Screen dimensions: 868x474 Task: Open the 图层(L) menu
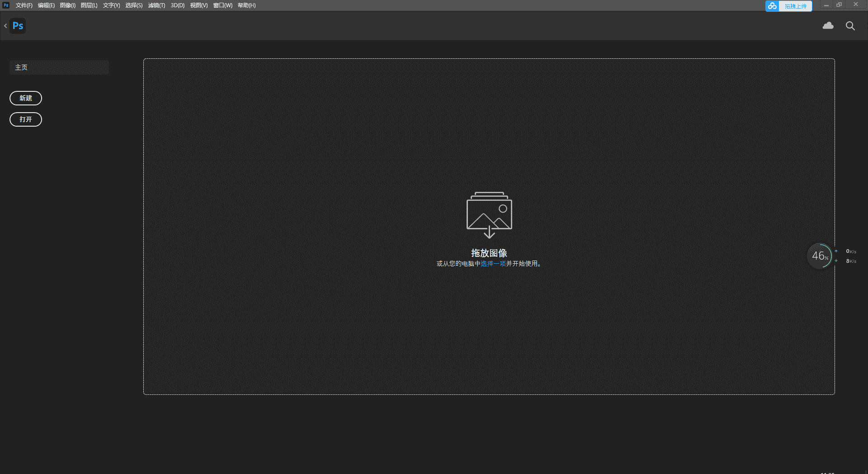pos(89,5)
